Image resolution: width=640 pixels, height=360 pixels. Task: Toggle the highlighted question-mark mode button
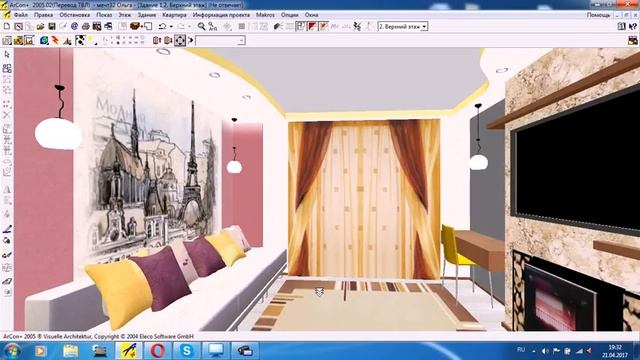pos(301,26)
